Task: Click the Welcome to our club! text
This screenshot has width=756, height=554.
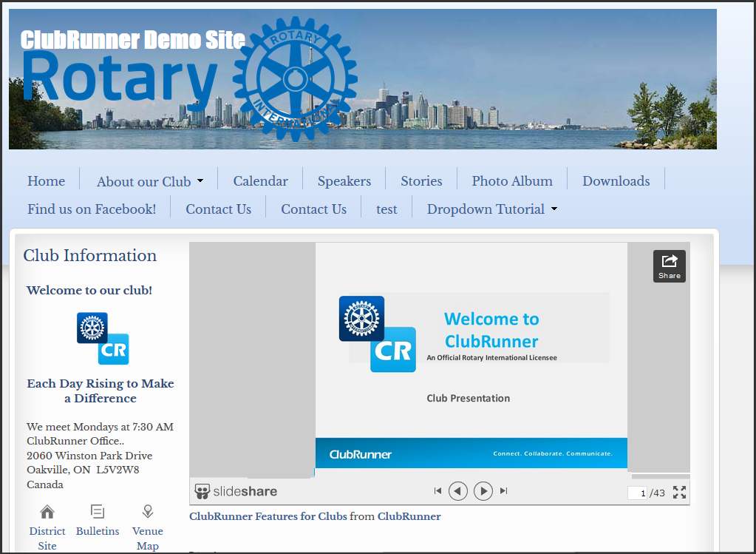Action: tap(89, 290)
